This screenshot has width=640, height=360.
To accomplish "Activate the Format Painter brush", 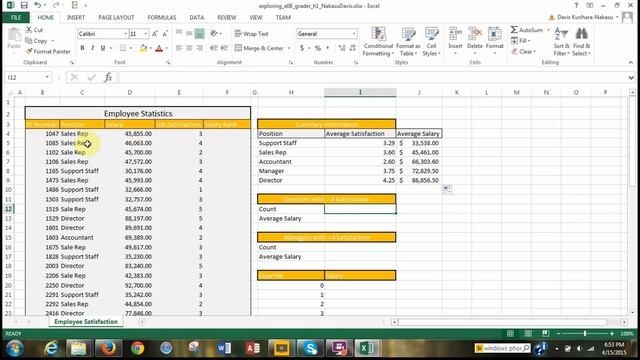I will click(x=48, y=51).
